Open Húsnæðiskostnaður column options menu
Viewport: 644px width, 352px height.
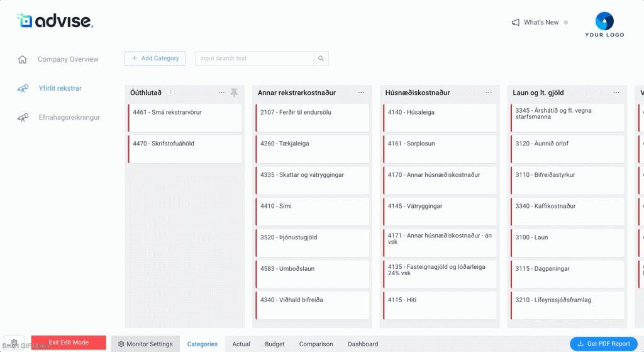489,93
